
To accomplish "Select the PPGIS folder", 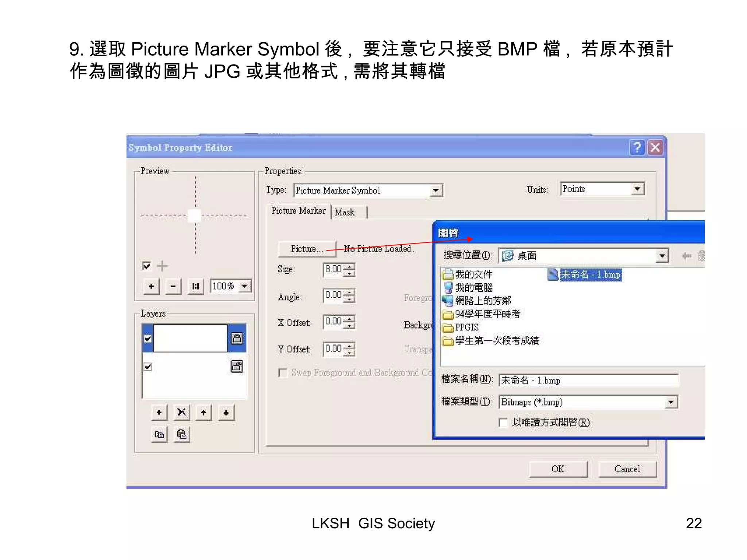I will coord(460,327).
